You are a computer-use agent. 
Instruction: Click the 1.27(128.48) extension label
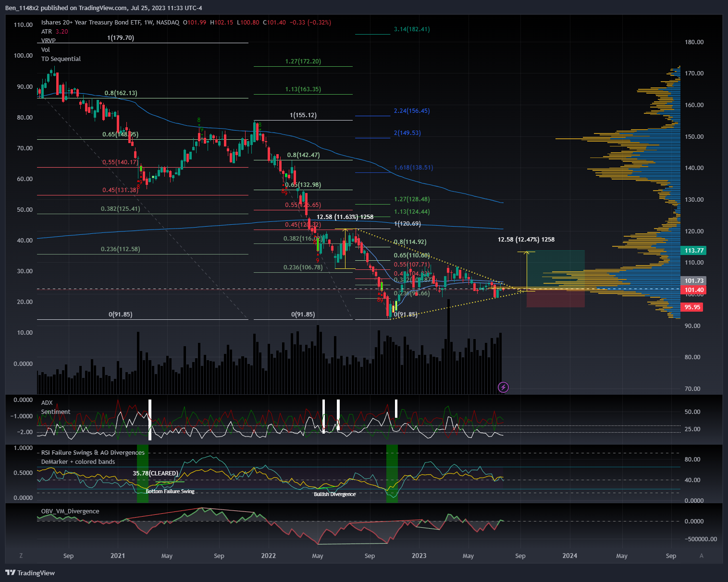(412, 199)
